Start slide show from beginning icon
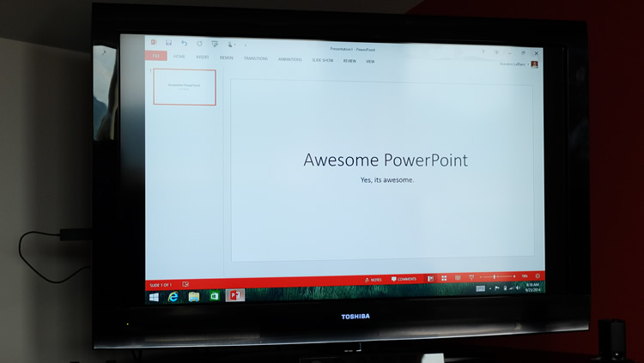This screenshot has height=363, width=644. coord(215,44)
